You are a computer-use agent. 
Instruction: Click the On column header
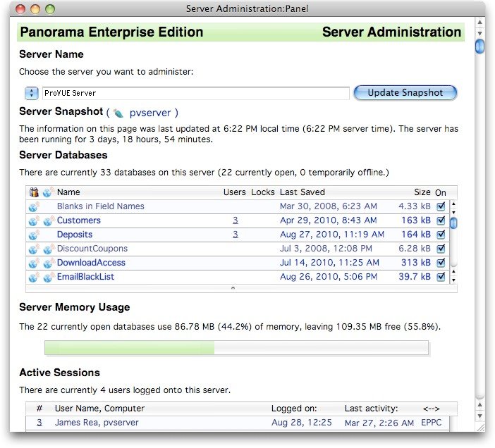pyautogui.click(x=441, y=192)
